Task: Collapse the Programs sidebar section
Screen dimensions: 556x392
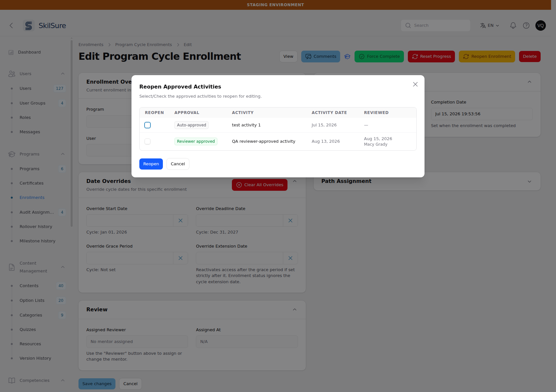Action: [63, 154]
